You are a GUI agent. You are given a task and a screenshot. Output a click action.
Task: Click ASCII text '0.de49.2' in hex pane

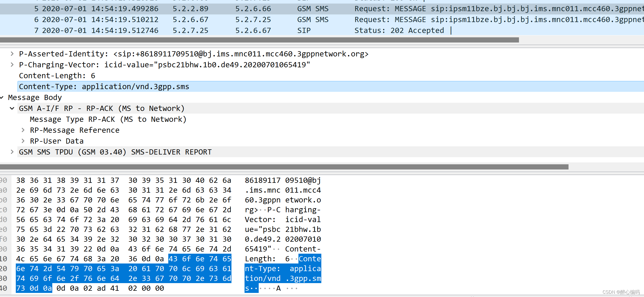click(x=263, y=239)
